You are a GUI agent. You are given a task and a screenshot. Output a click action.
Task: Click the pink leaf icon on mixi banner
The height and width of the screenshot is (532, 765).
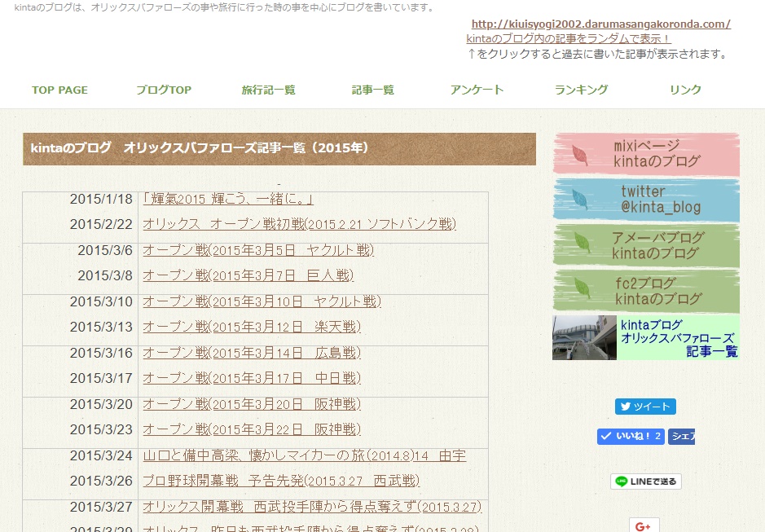[x=579, y=156]
